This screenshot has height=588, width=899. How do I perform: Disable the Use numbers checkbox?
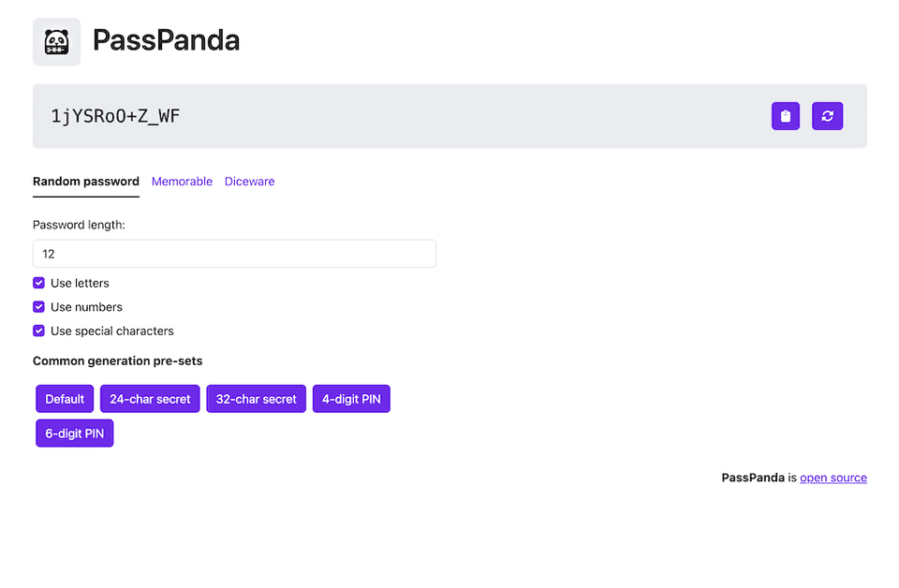click(39, 307)
